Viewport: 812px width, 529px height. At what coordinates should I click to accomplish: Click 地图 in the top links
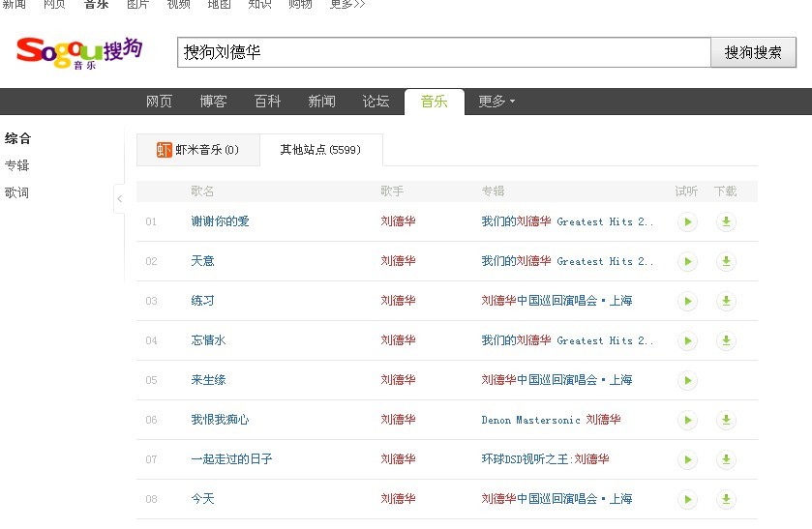(x=219, y=4)
